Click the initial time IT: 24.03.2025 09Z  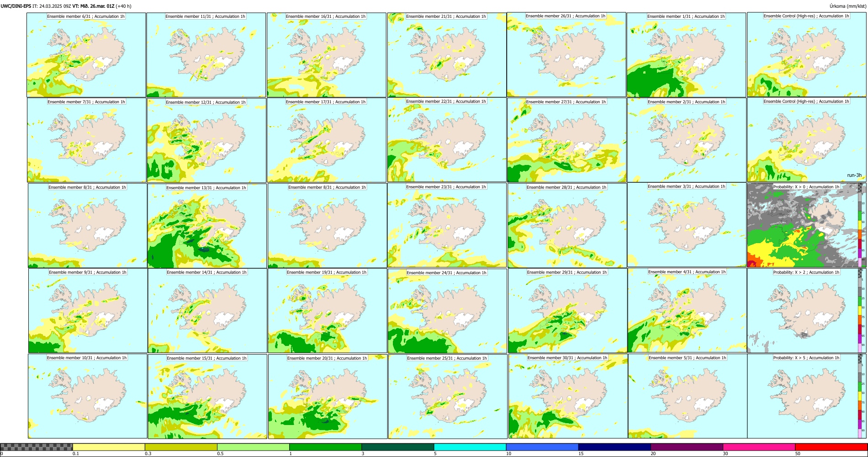pyautogui.click(x=52, y=6)
